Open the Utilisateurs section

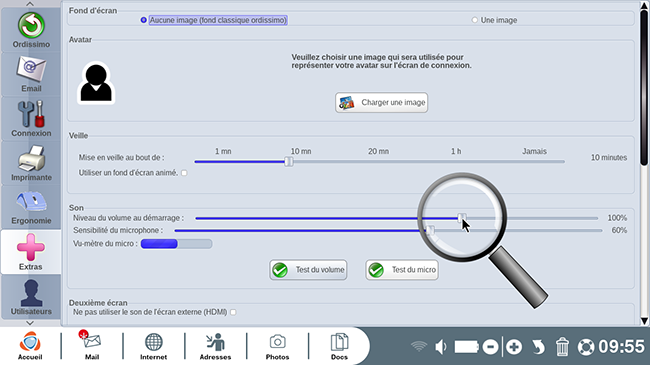(x=31, y=297)
